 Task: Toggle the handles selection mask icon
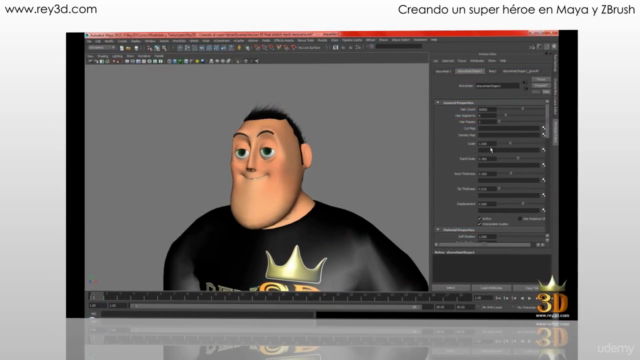[180, 48]
